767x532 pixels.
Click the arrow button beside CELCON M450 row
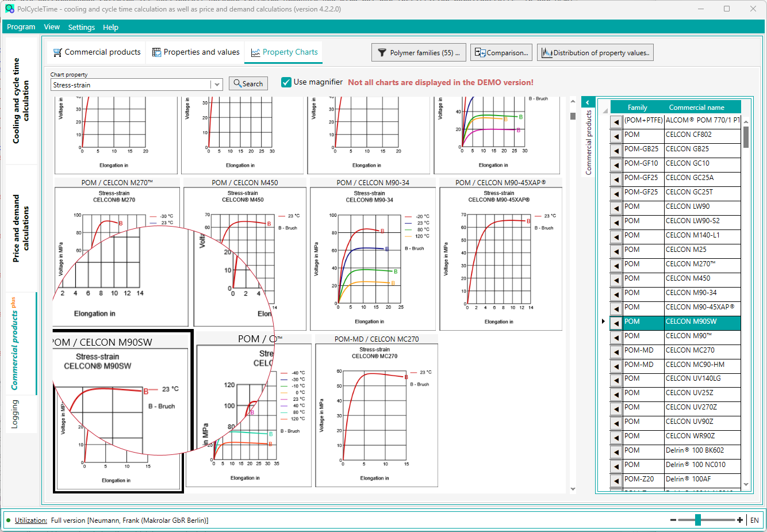click(x=616, y=280)
